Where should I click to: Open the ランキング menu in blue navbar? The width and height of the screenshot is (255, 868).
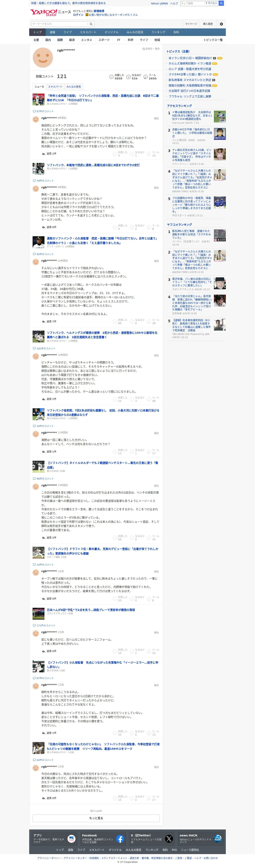pos(158,32)
